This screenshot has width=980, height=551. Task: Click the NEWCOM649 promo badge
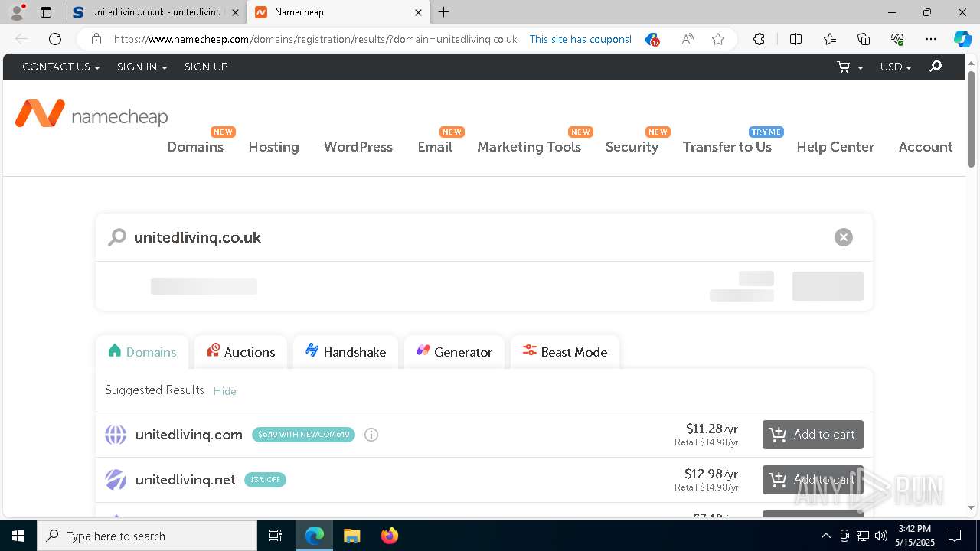tap(303, 435)
